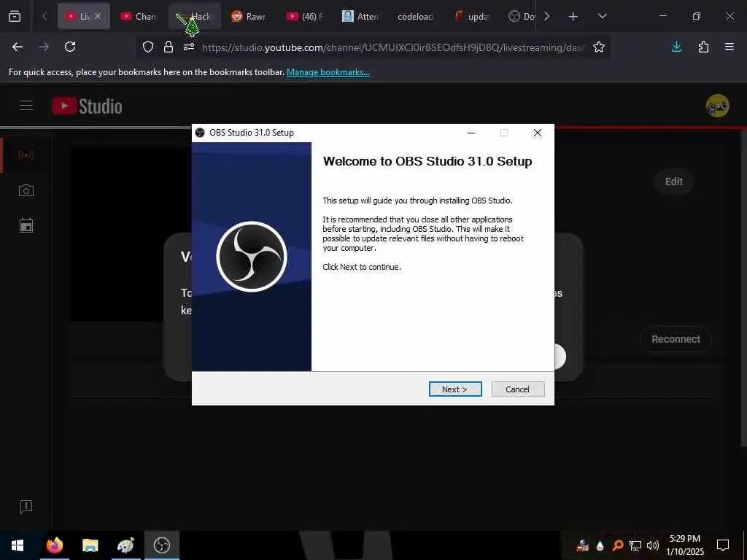Close the active Liv tab
This screenshot has width=747, height=560.
click(98, 16)
